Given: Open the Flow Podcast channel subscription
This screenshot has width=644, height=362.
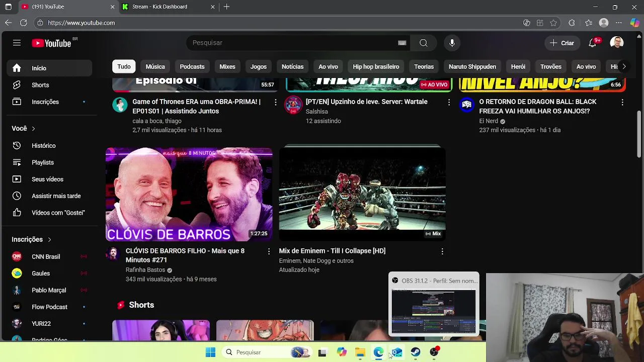Looking at the screenshot, I should click(50, 307).
